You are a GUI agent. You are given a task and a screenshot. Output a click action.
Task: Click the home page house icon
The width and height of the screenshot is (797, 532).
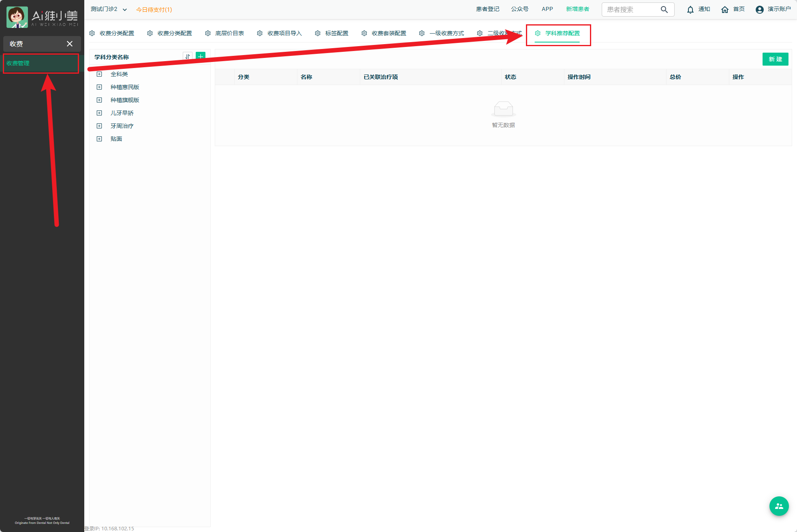(x=725, y=10)
